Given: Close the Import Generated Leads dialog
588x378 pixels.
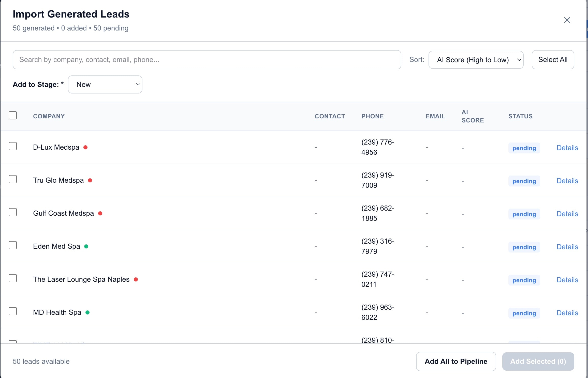Looking at the screenshot, I should click(x=567, y=20).
